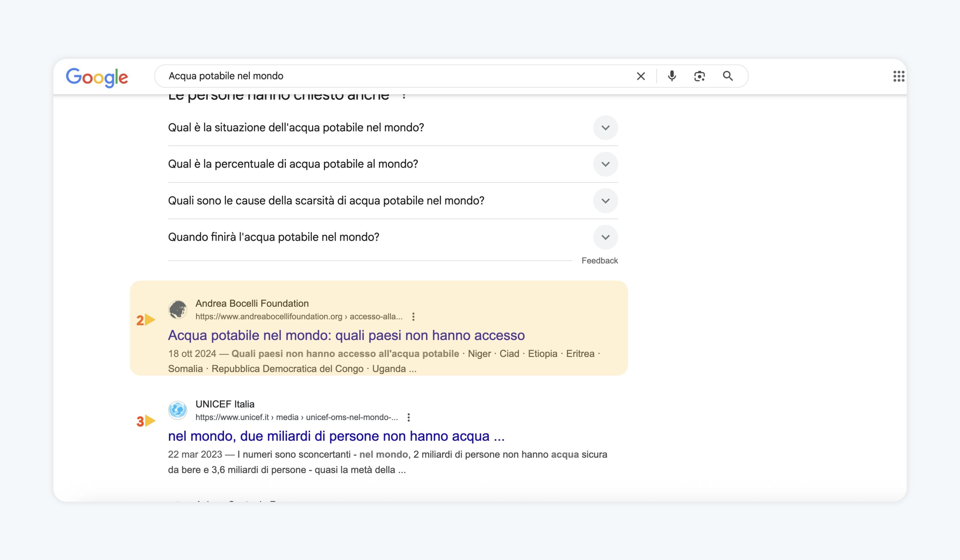Screen dimensions: 960x560
Task: Click the Google logo
Action: coord(97,78)
